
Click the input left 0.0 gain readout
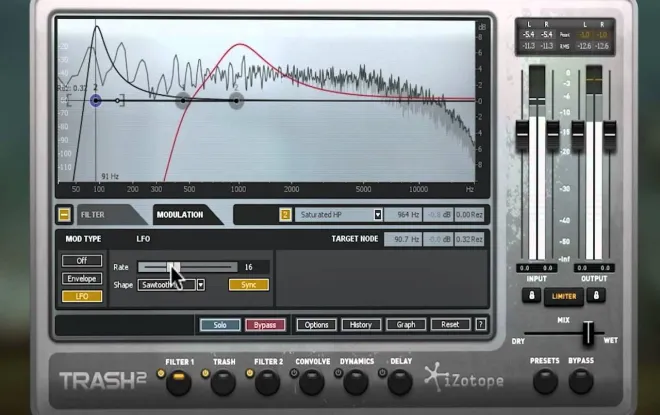[524, 268]
